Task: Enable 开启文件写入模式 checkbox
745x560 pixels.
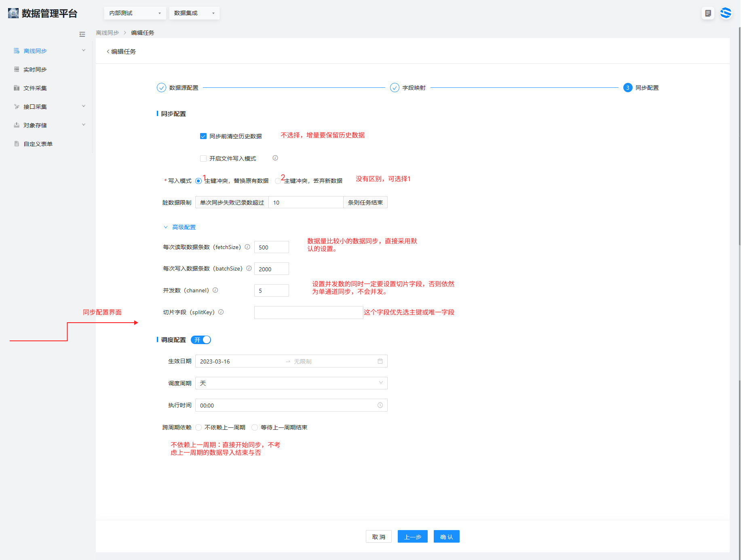Action: (203, 158)
